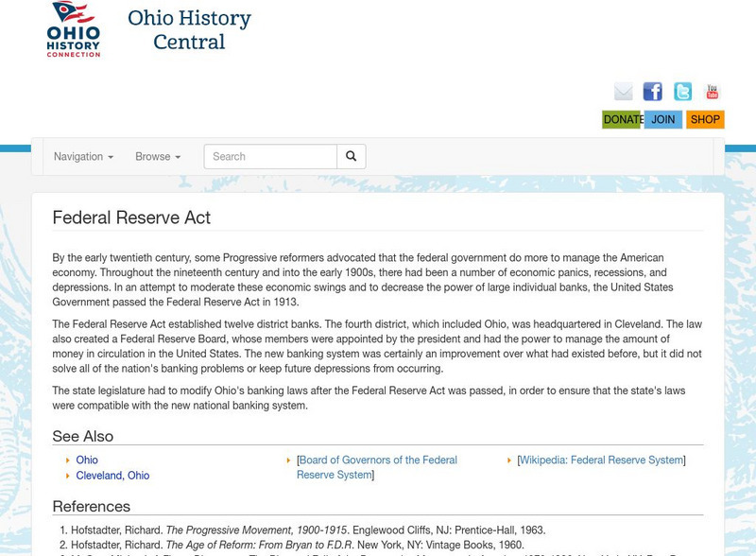756x556 pixels.
Task: Click the orange SHOP button
Action: click(705, 119)
